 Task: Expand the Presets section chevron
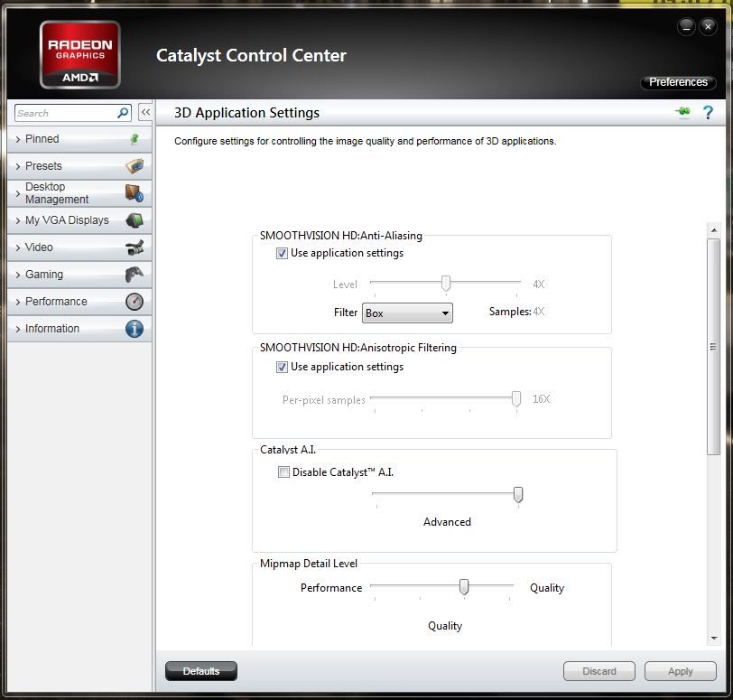coord(18,166)
